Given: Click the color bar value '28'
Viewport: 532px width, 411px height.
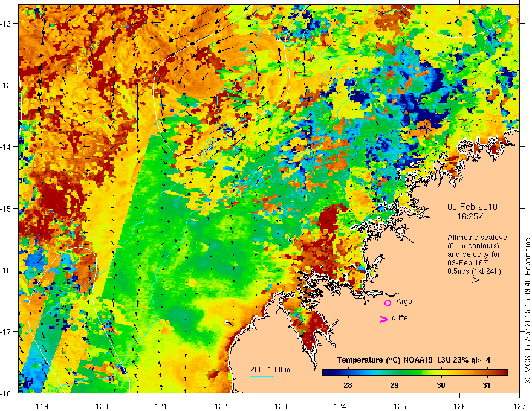Looking at the screenshot, I should click(348, 386).
